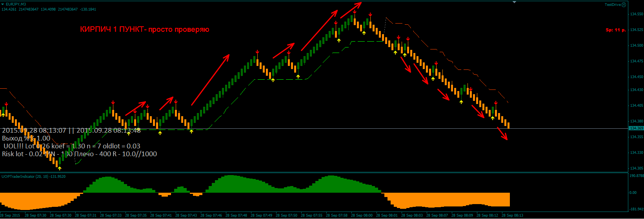The image size is (644, 219).
Task: Click the -181.941 indicator scale value
Action: point(636,209)
